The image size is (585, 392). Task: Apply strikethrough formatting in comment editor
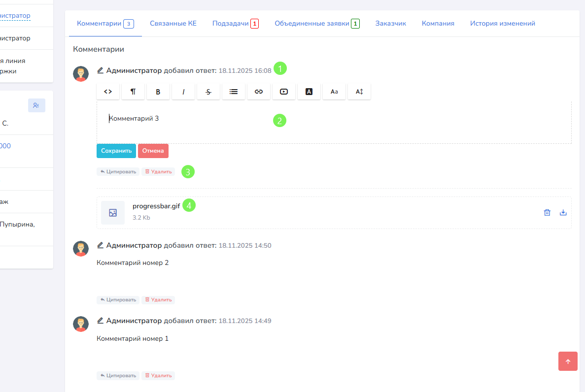pos(208,92)
